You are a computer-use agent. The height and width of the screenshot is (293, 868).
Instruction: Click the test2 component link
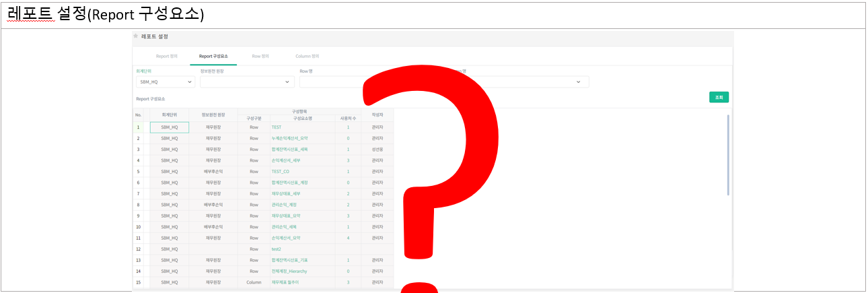coord(276,249)
